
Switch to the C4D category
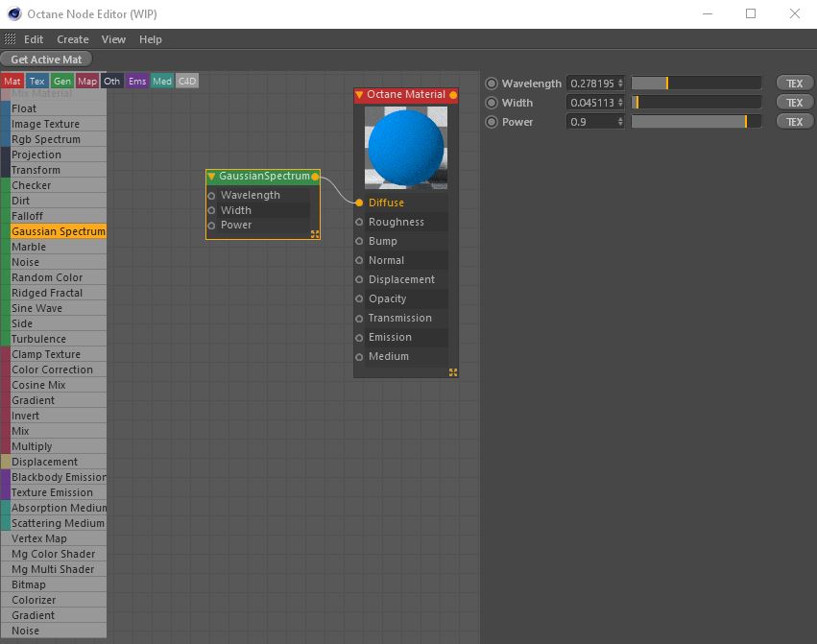(x=187, y=81)
